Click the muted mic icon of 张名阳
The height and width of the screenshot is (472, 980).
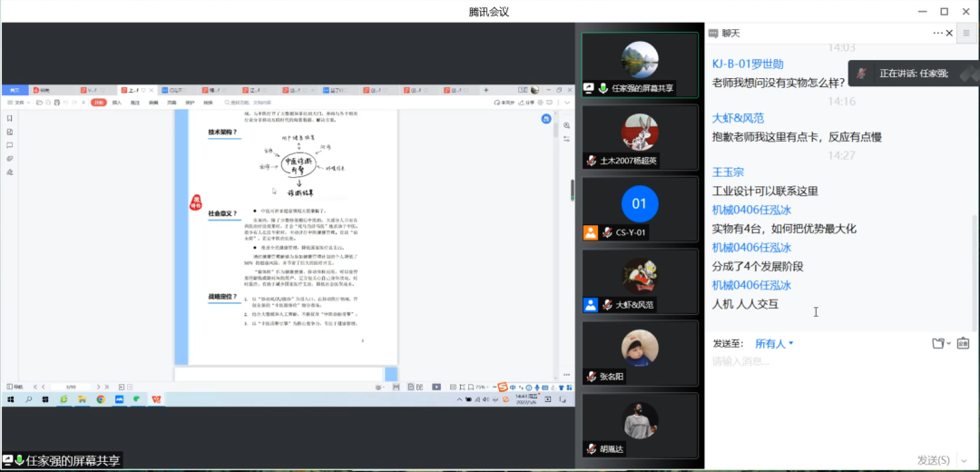[592, 377]
